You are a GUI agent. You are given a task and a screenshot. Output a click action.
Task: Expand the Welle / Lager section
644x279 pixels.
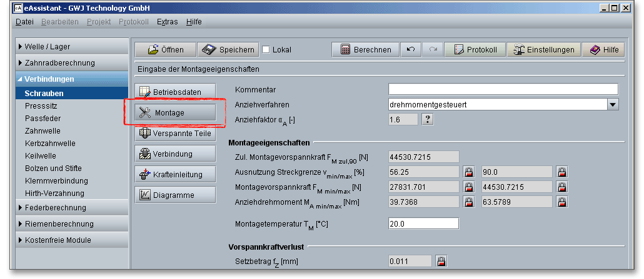tap(72, 47)
